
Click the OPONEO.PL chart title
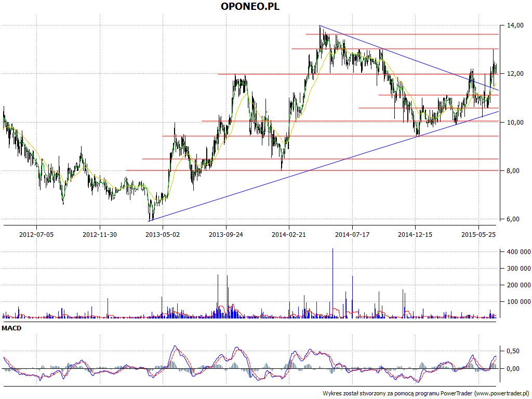(x=250, y=6)
